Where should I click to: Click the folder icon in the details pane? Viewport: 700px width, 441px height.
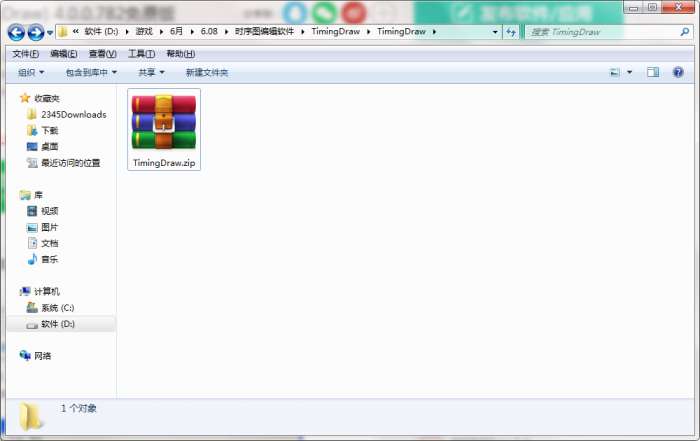pos(31,416)
